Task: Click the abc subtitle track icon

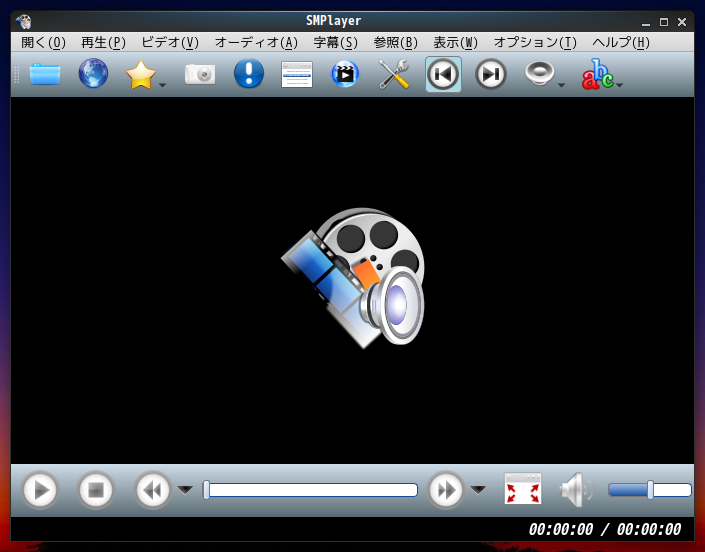Action: tap(597, 74)
